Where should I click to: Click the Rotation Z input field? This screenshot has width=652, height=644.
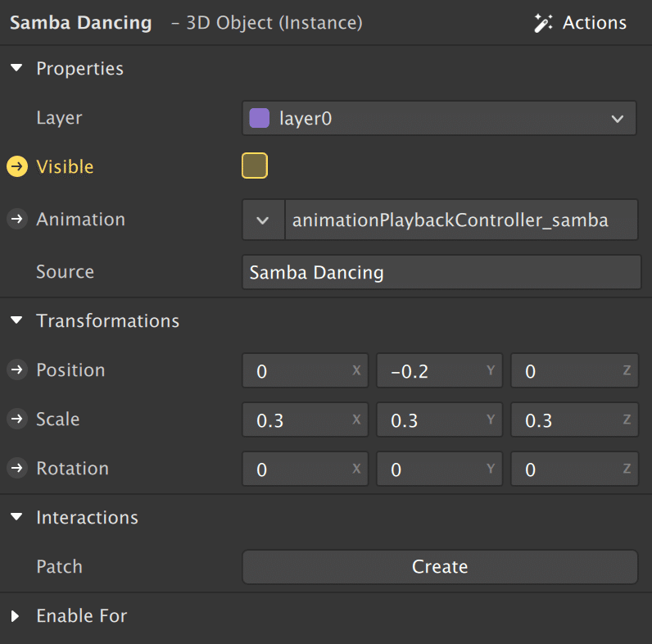coord(564,469)
